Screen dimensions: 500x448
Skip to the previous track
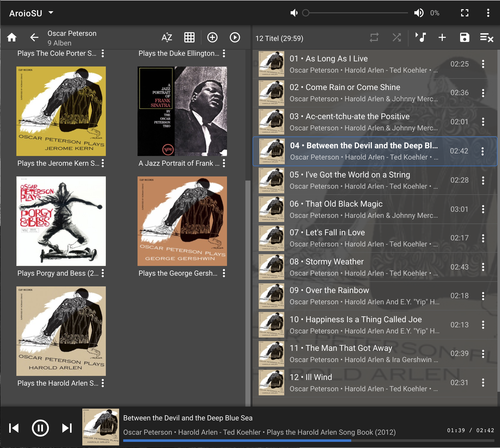14,428
